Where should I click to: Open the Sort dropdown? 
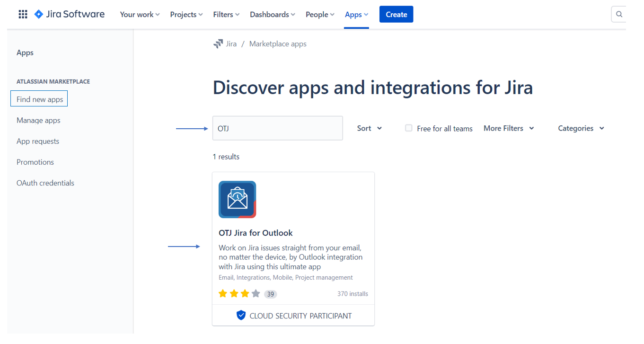(370, 128)
